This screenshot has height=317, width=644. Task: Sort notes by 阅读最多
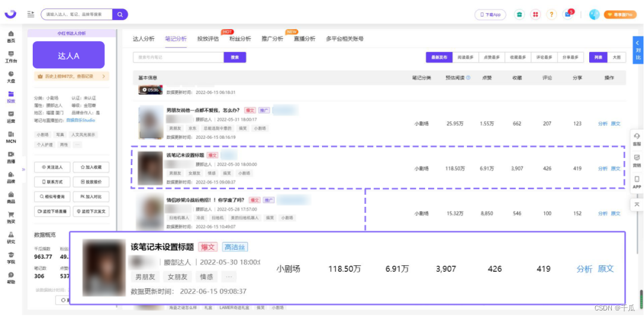click(x=465, y=57)
